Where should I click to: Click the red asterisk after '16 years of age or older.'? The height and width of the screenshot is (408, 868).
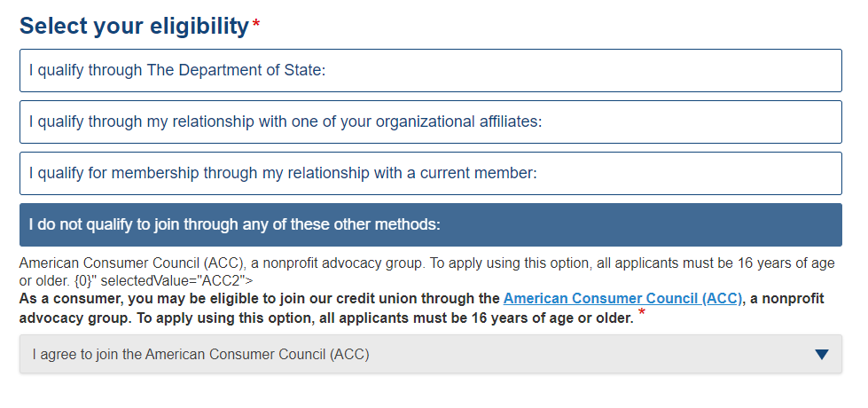pos(642,313)
